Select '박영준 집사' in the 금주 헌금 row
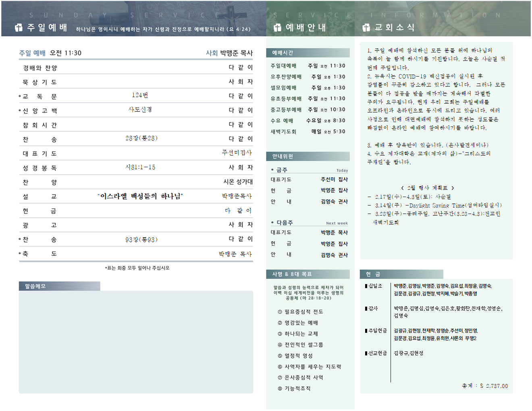This screenshot has height=411, width=532. [334, 190]
